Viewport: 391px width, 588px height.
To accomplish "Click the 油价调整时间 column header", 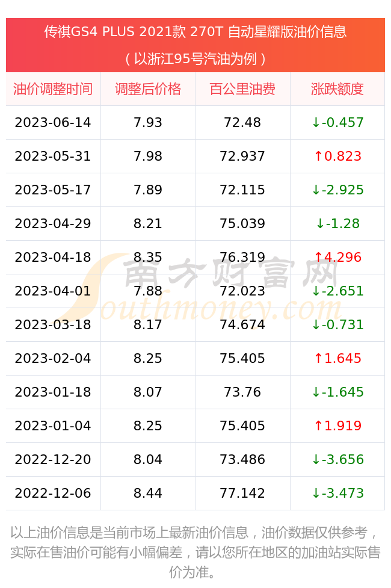I will pyautogui.click(x=53, y=89).
